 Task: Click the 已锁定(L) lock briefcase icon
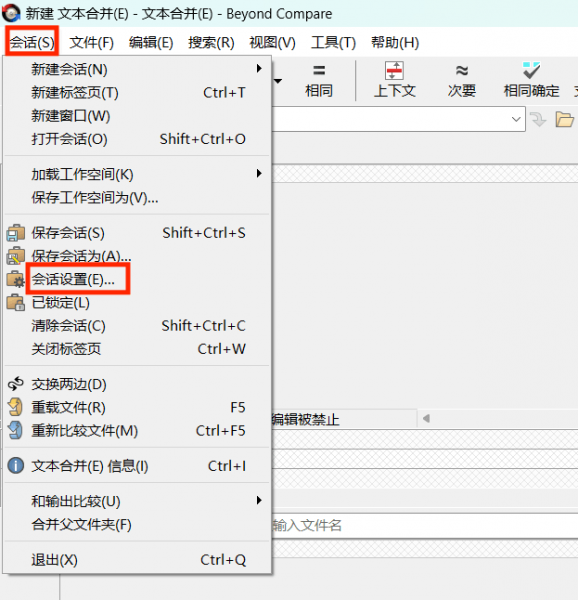click(x=16, y=303)
